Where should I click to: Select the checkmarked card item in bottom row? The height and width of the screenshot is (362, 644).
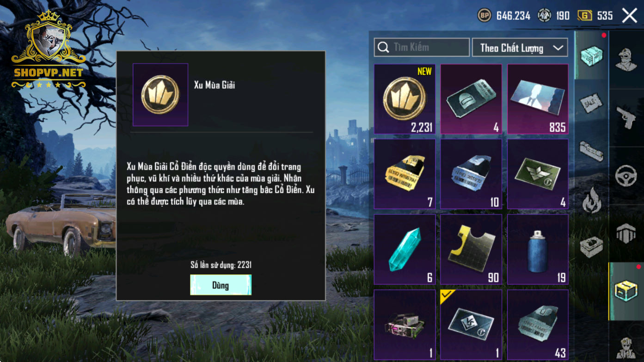tap(471, 325)
